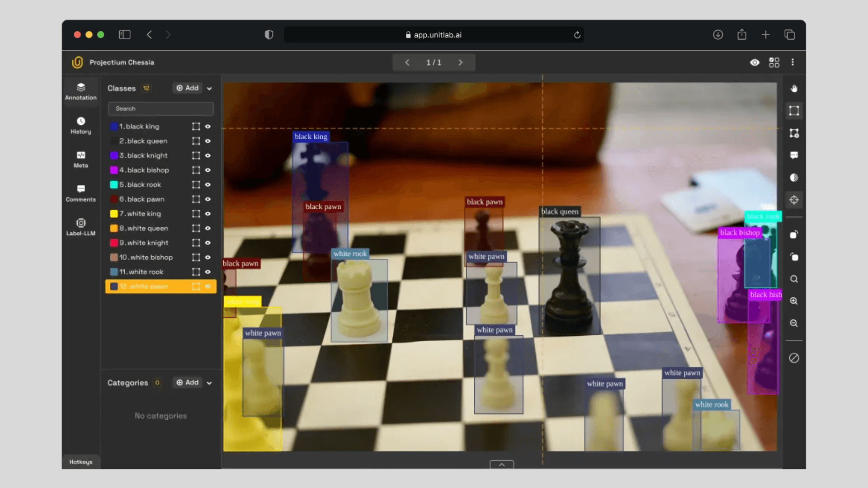The height and width of the screenshot is (488, 868).
Task: Open the Hotkeys panel
Action: [80, 462]
